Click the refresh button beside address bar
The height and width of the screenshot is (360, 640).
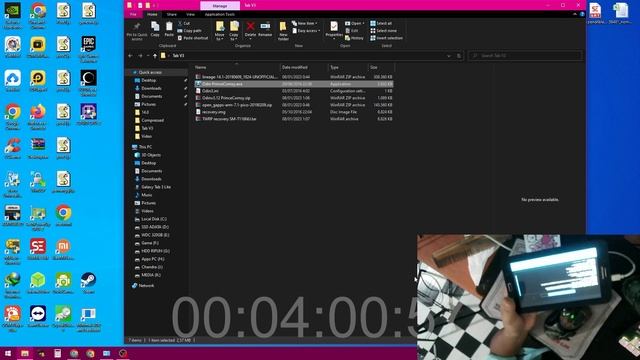pyautogui.click(x=459, y=56)
